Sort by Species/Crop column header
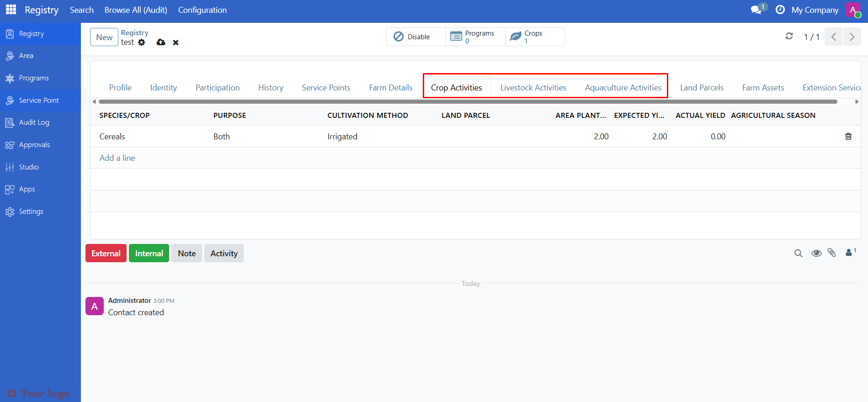868x402 pixels. [x=124, y=116]
